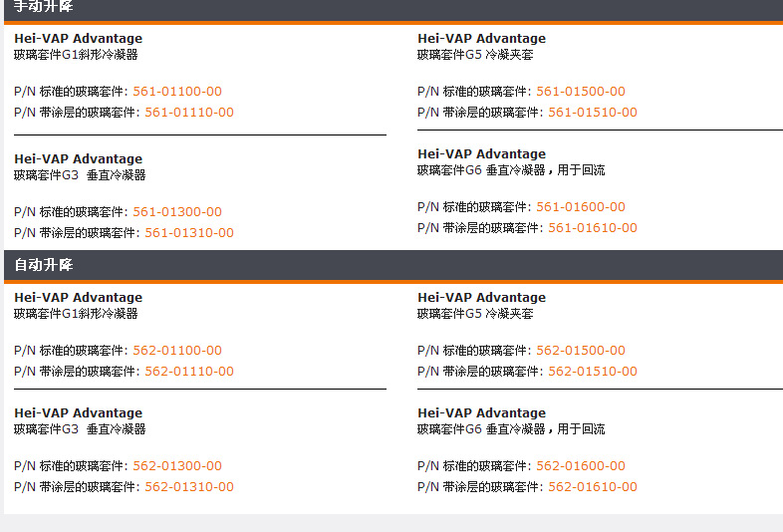Open part number 561-01100-00 link
Image resolution: width=783 pixels, height=532 pixels.
[x=177, y=92]
